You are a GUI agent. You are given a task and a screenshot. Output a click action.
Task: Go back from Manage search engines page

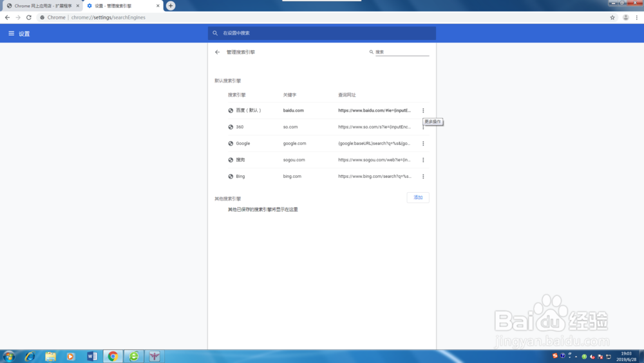pos(217,52)
